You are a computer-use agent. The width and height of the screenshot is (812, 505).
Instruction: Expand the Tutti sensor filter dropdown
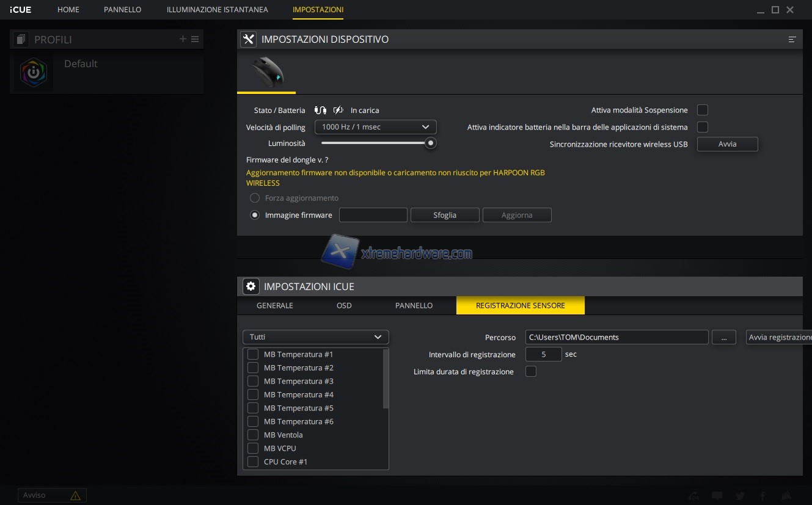(x=315, y=337)
